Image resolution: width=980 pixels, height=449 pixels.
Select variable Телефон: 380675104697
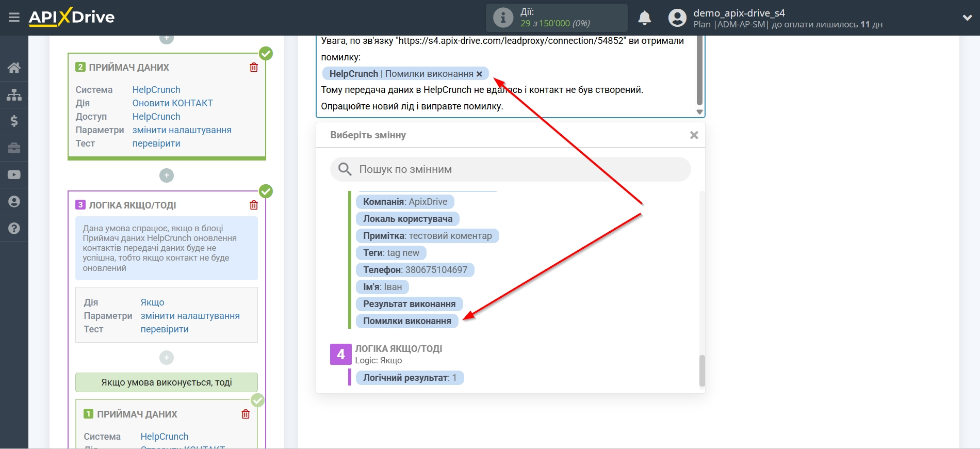tap(415, 270)
